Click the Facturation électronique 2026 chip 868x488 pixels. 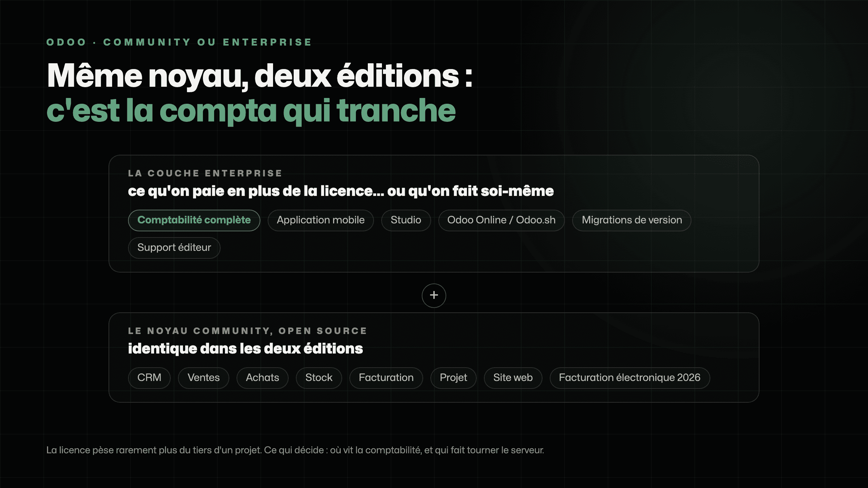click(x=630, y=378)
